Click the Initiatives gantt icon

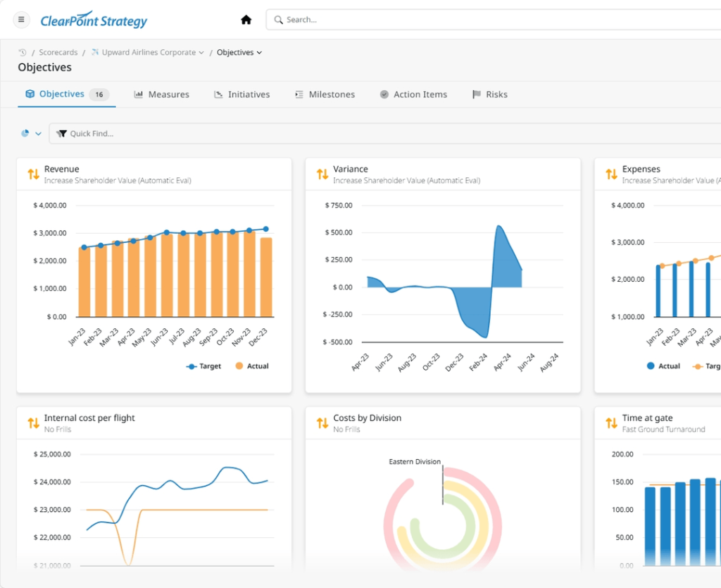(218, 94)
